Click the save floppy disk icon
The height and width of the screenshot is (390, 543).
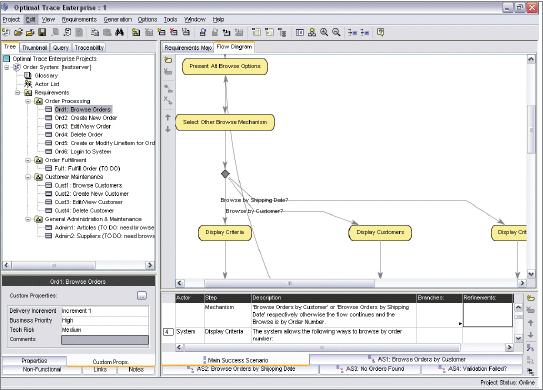pyautogui.click(x=42, y=33)
